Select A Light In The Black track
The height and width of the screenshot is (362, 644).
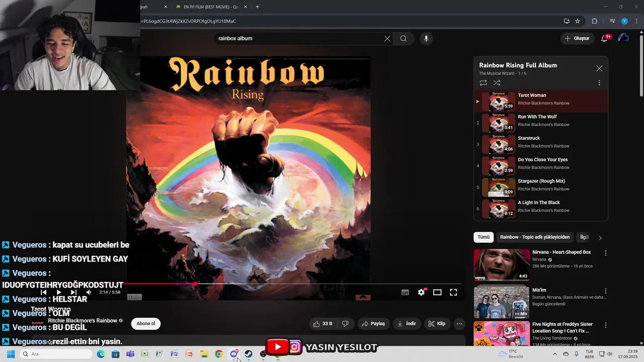pos(541,209)
